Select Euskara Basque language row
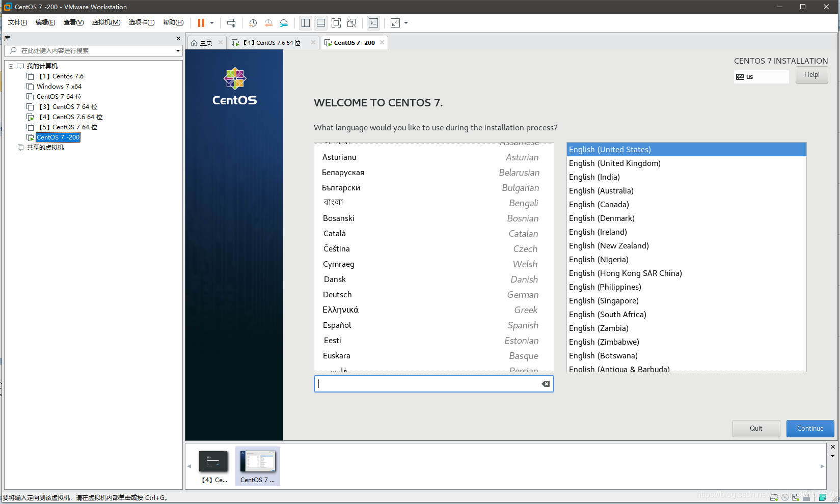This screenshot has height=504, width=840. click(434, 356)
